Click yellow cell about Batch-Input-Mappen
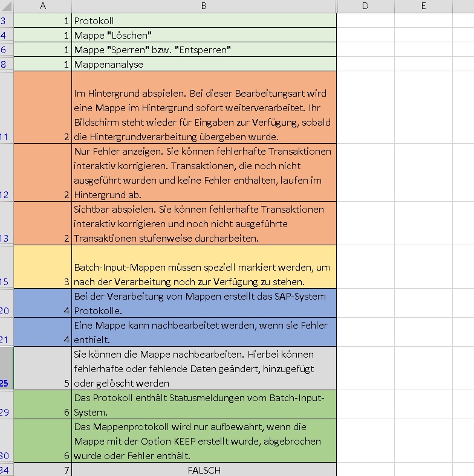474x476 pixels. pos(204,267)
